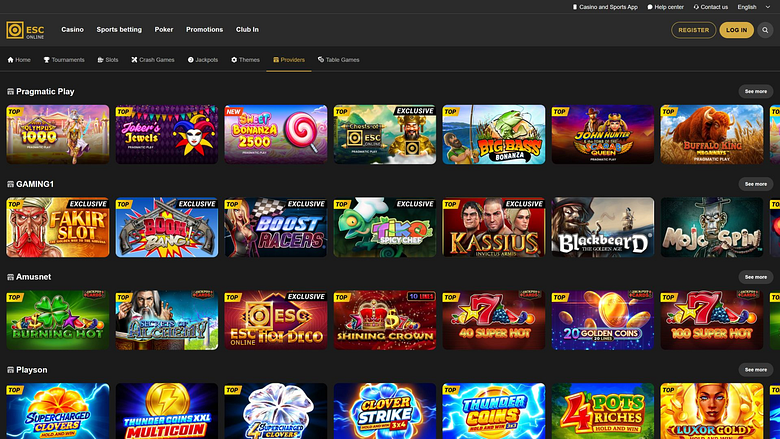Open 4 Pots Riches game
Image resolution: width=780 pixels, height=439 pixels.
coord(602,411)
